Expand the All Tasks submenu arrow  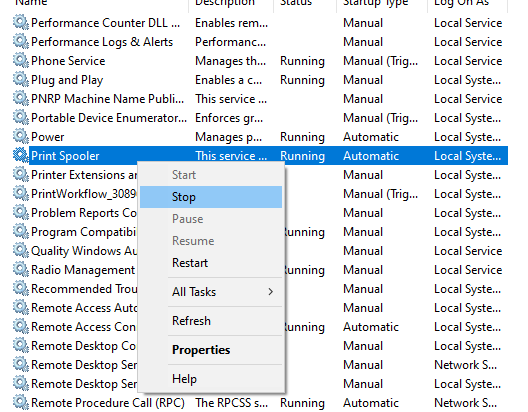coord(270,292)
